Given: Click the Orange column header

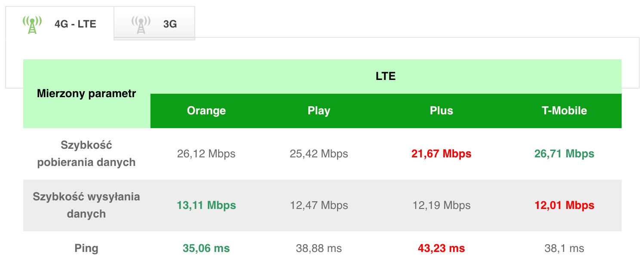Looking at the screenshot, I should click(x=206, y=111).
